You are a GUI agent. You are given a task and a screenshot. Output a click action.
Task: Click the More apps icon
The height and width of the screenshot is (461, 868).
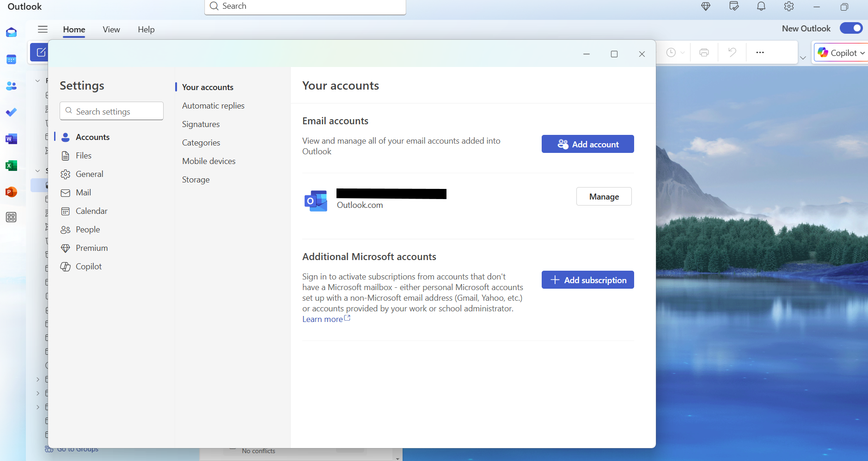[11, 217]
